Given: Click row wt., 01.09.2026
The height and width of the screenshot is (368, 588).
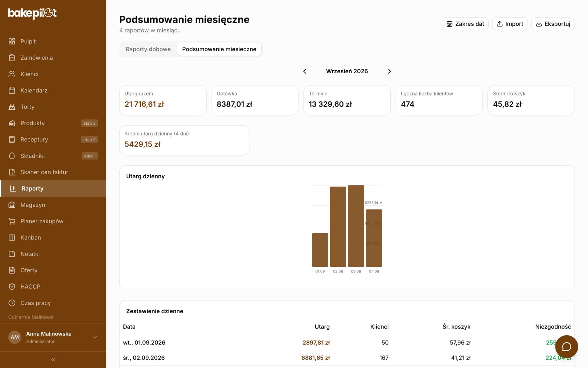Looking at the screenshot, I should [x=347, y=343].
